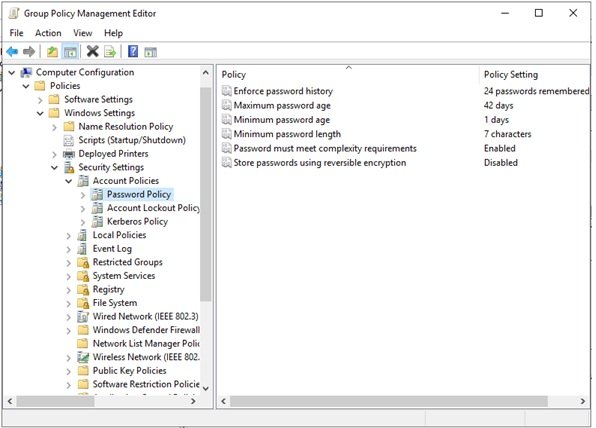Screen dimensions: 596x428
Task: Expand the Software Settings folder
Action: (40, 100)
